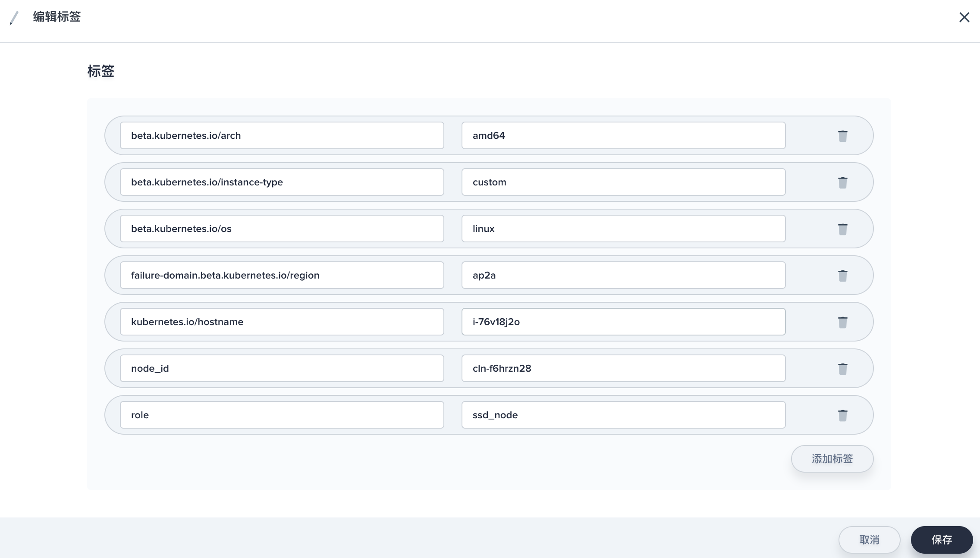This screenshot has height=558, width=980.
Task: Delete the instance-type label row
Action: [842, 182]
